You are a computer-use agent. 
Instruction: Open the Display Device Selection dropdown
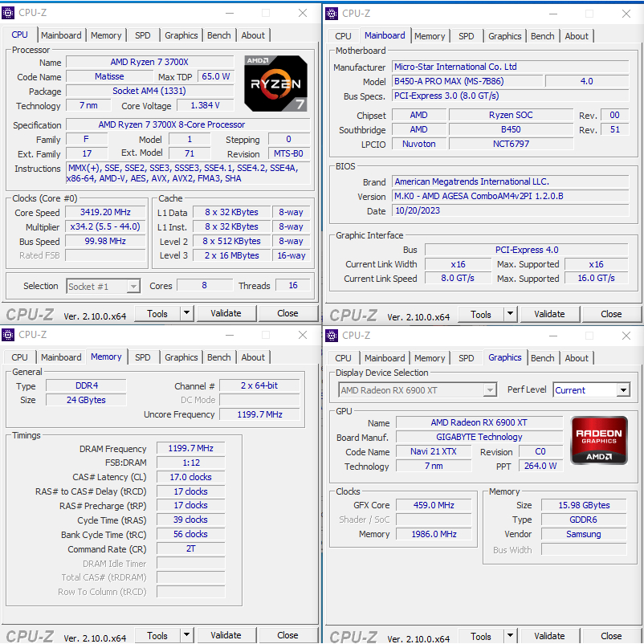[417, 390]
